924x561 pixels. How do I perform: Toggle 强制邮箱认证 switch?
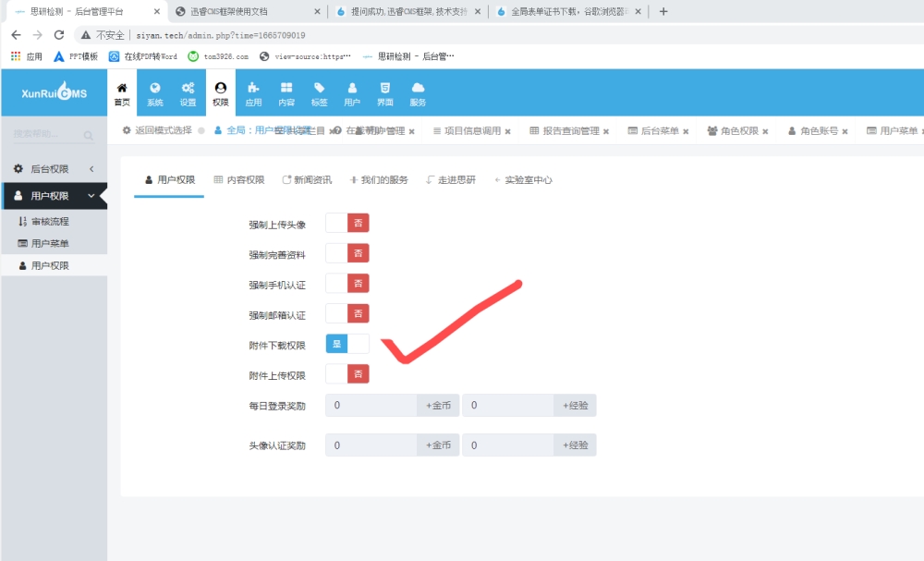point(347,313)
